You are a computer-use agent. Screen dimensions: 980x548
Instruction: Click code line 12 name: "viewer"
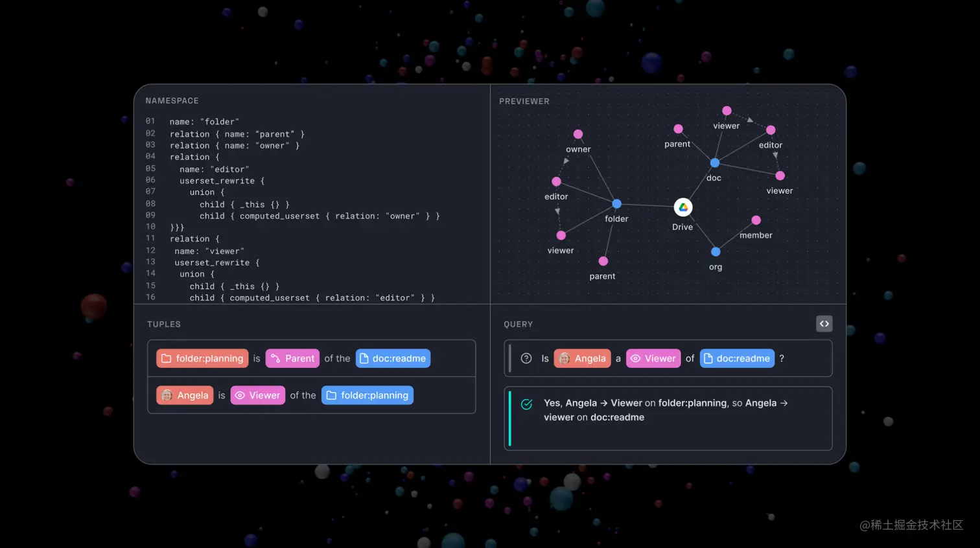tap(209, 251)
